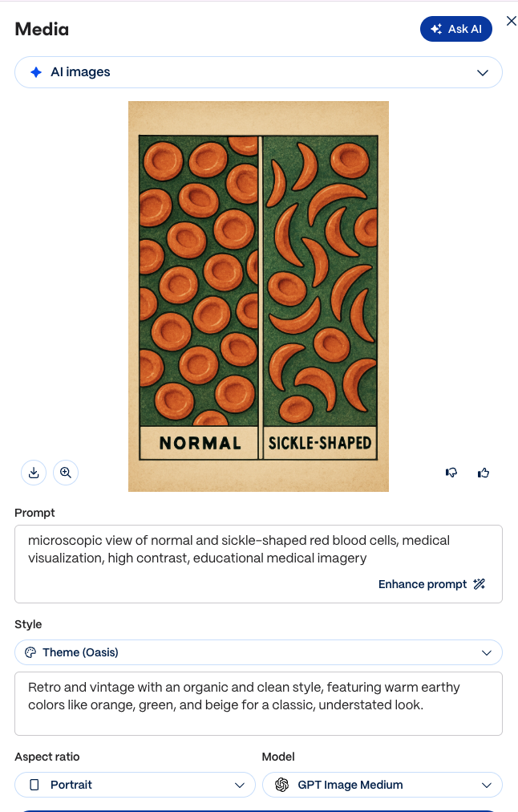Click the style description text box
518x812 pixels.
coord(258,704)
